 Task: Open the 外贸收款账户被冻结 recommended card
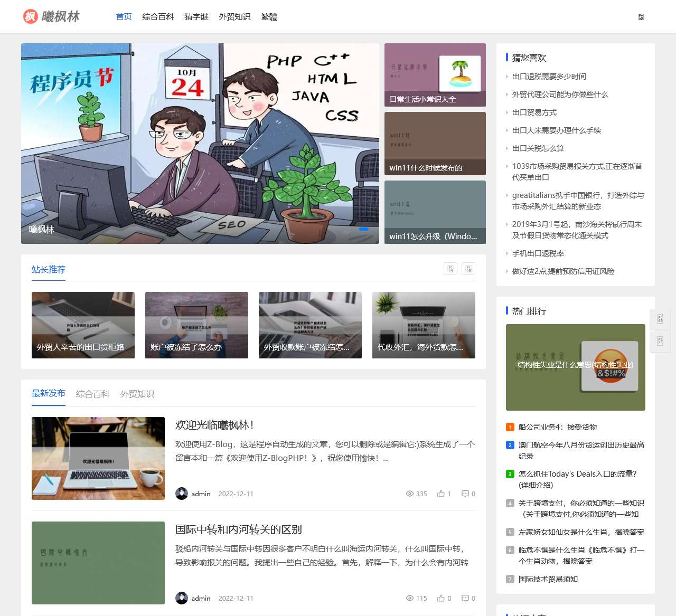click(310, 325)
